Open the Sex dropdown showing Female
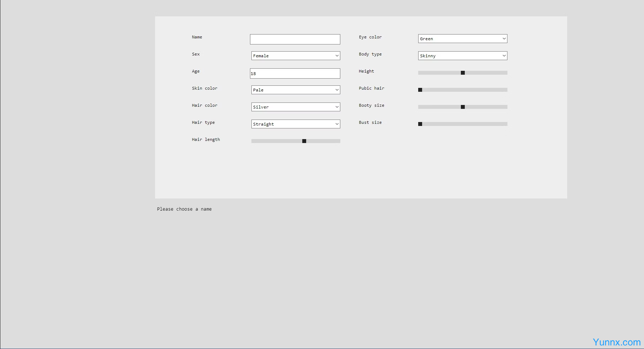Viewport: 644px width, 349px height. click(296, 56)
